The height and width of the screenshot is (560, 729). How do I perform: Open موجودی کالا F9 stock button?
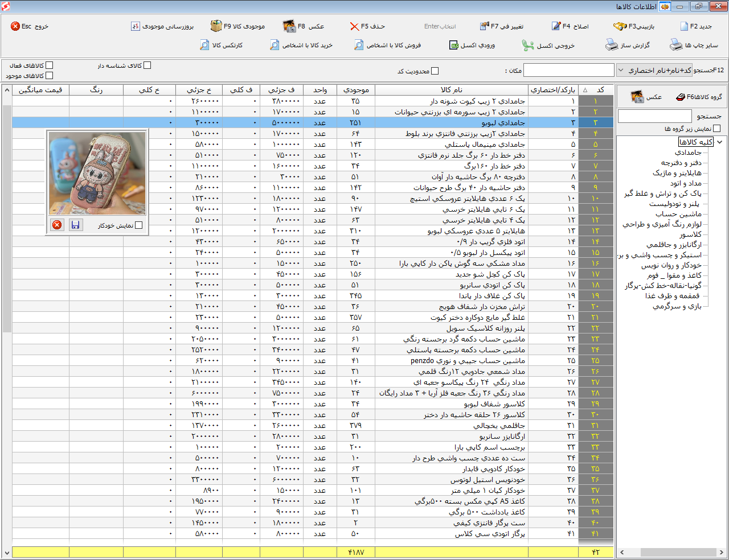pos(237,26)
